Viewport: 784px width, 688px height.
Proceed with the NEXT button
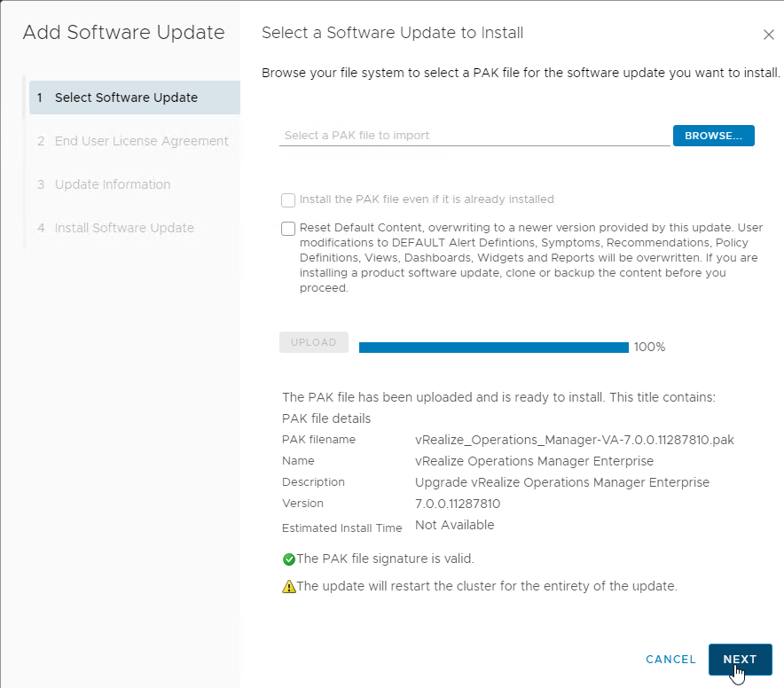click(740, 660)
